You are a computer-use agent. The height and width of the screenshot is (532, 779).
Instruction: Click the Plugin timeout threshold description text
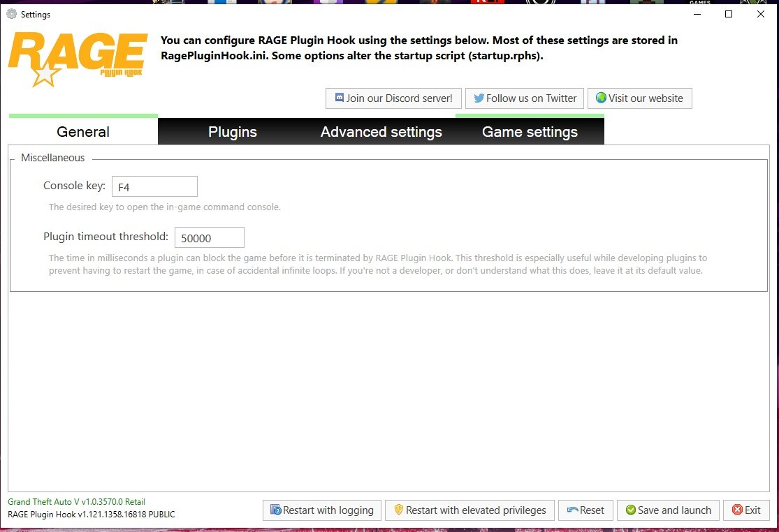tap(377, 264)
